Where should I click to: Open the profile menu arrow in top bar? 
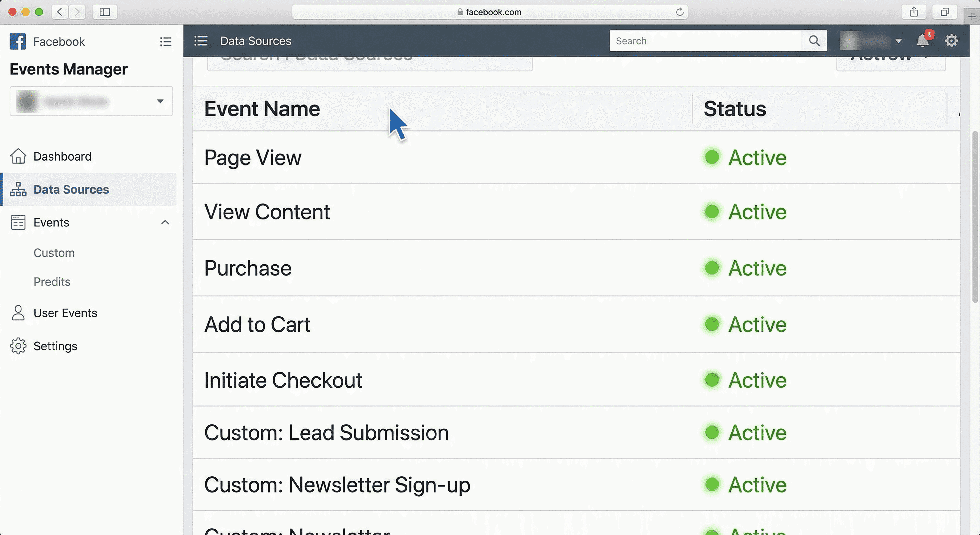899,41
